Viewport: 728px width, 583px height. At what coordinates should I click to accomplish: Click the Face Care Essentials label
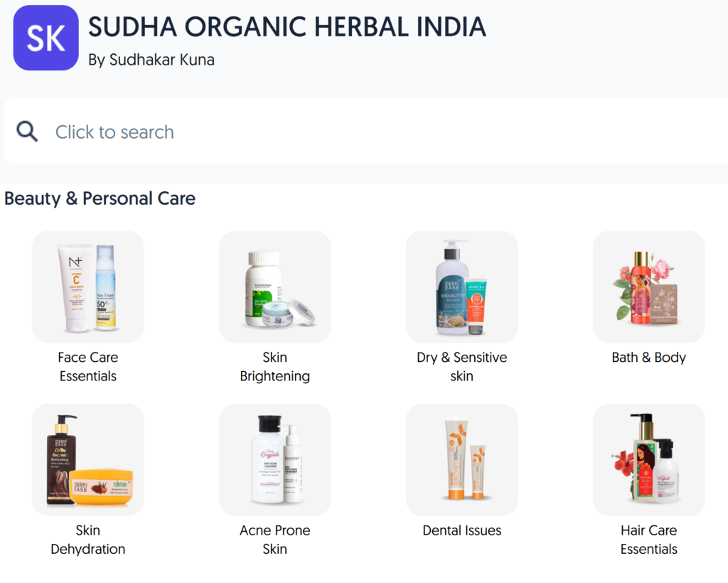(87, 367)
